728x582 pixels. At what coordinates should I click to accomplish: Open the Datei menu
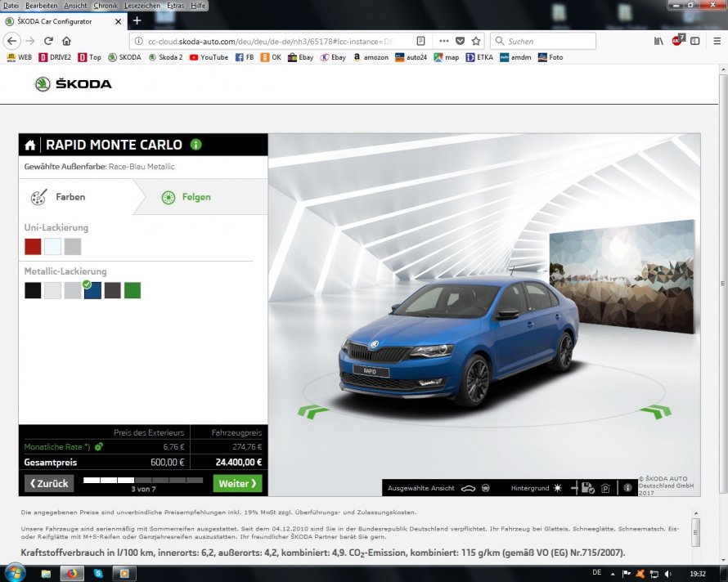pyautogui.click(x=11, y=6)
